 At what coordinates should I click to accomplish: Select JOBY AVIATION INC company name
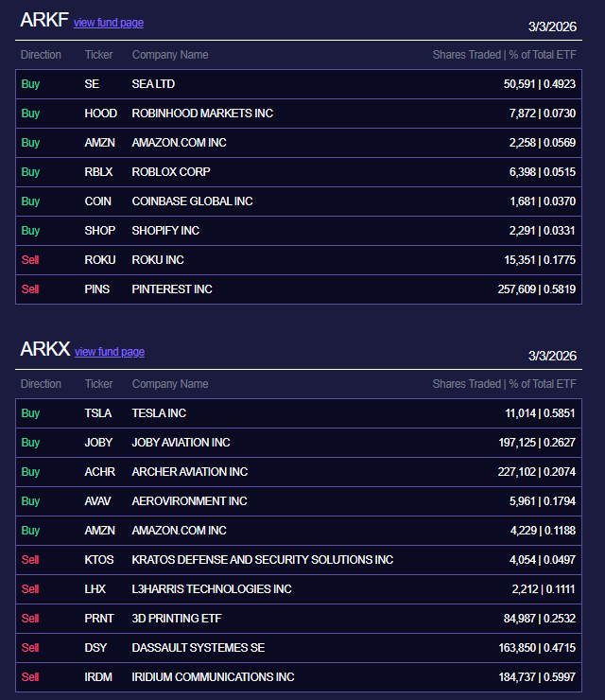click(181, 443)
